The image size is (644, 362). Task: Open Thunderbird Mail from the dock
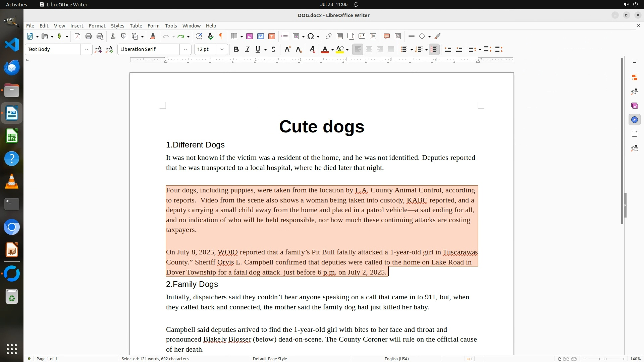[x=12, y=67]
